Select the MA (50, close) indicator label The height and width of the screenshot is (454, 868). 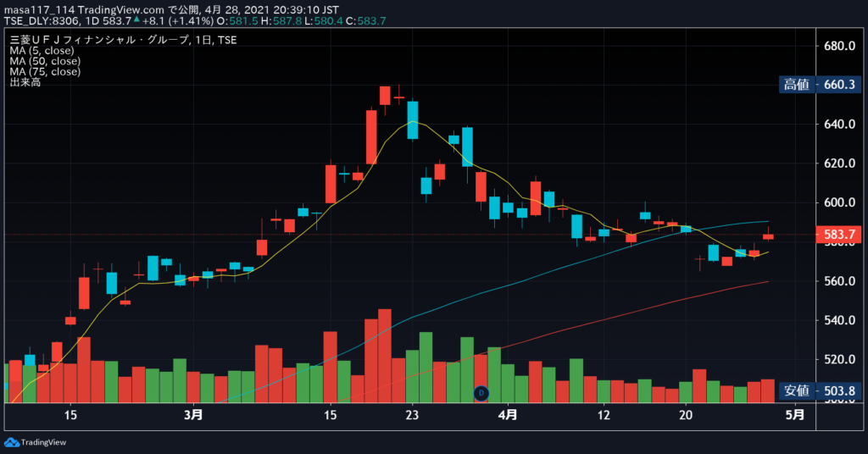click(45, 61)
